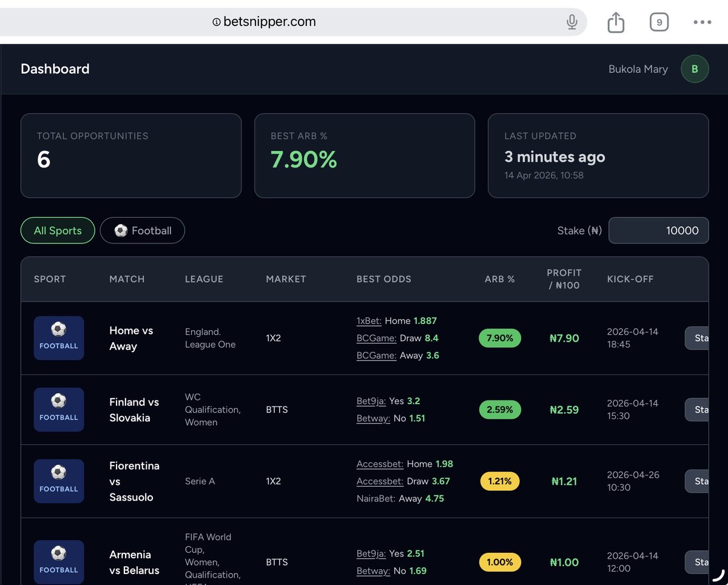Screen dimensions: 728x585
Task: Click the ₦7.90 profit value
Action: (x=564, y=338)
